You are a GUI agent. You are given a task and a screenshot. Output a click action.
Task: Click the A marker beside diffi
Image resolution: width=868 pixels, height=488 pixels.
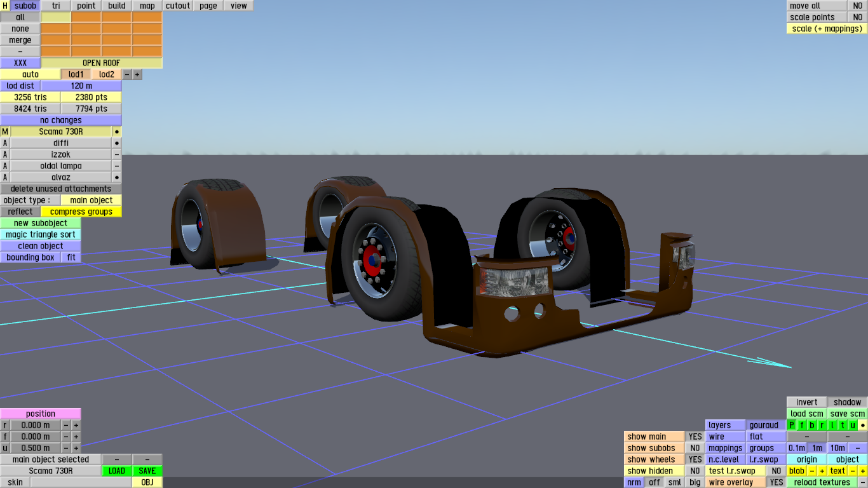point(5,143)
